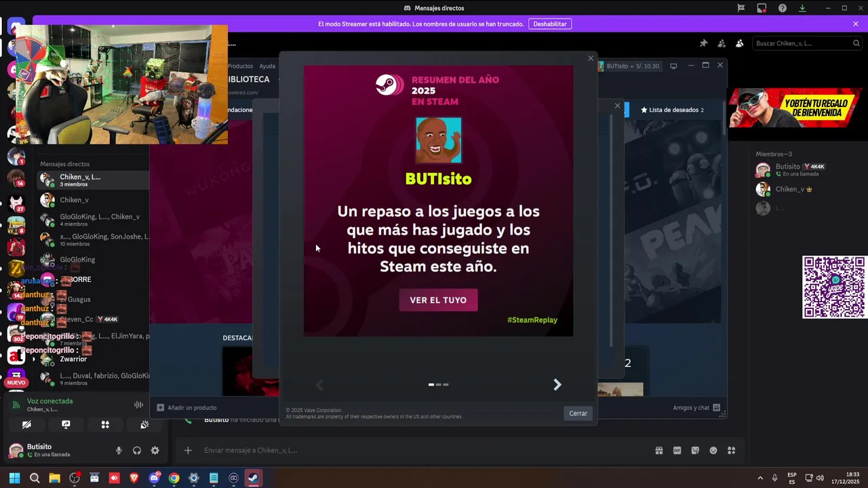Select Butisito in the members list
The image size is (868, 488).
[807, 169]
